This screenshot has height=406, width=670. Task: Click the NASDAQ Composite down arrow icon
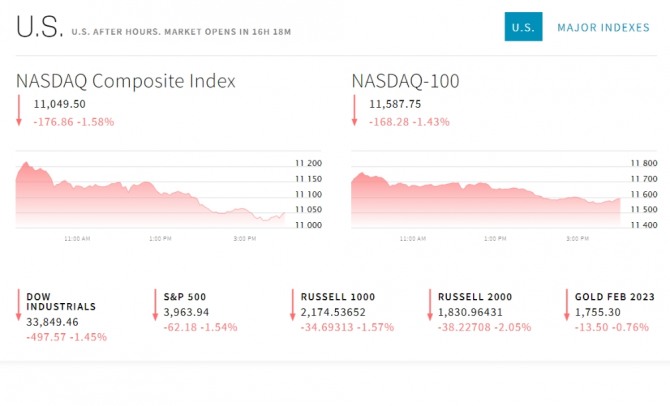pos(18,110)
